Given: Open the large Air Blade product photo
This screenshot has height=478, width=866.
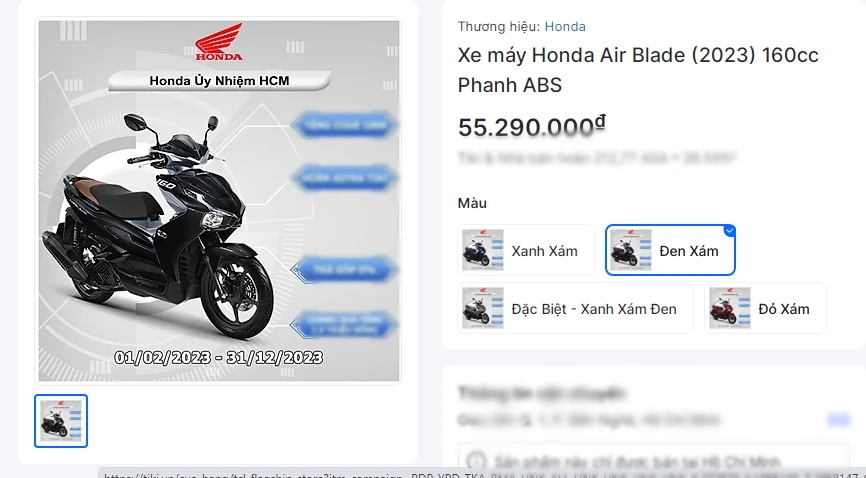Looking at the screenshot, I should click(219, 201).
